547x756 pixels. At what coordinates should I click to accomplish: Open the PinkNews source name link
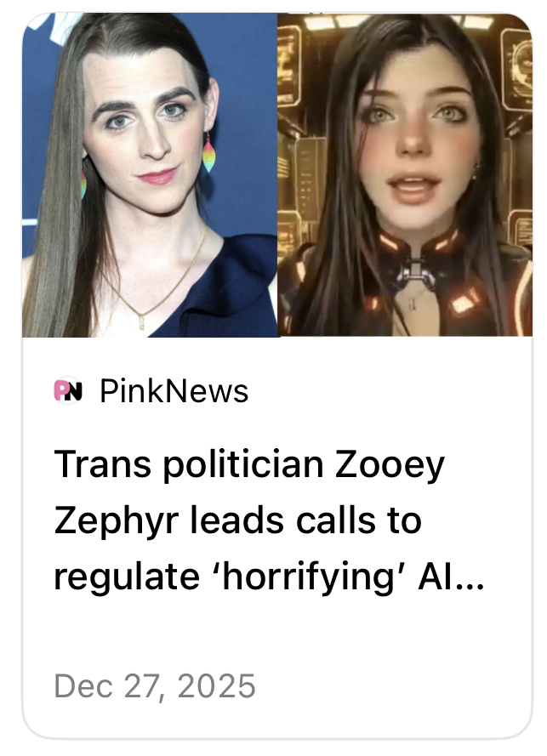(174, 390)
